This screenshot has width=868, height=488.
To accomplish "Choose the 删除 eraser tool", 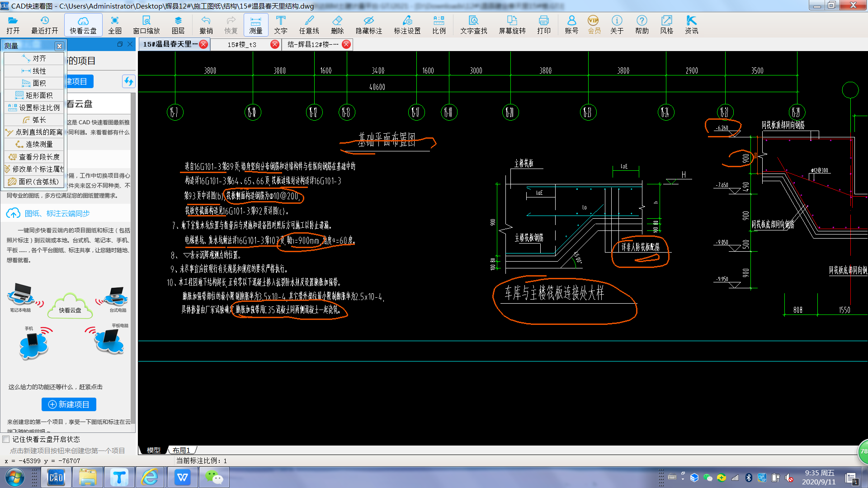I will tap(337, 25).
